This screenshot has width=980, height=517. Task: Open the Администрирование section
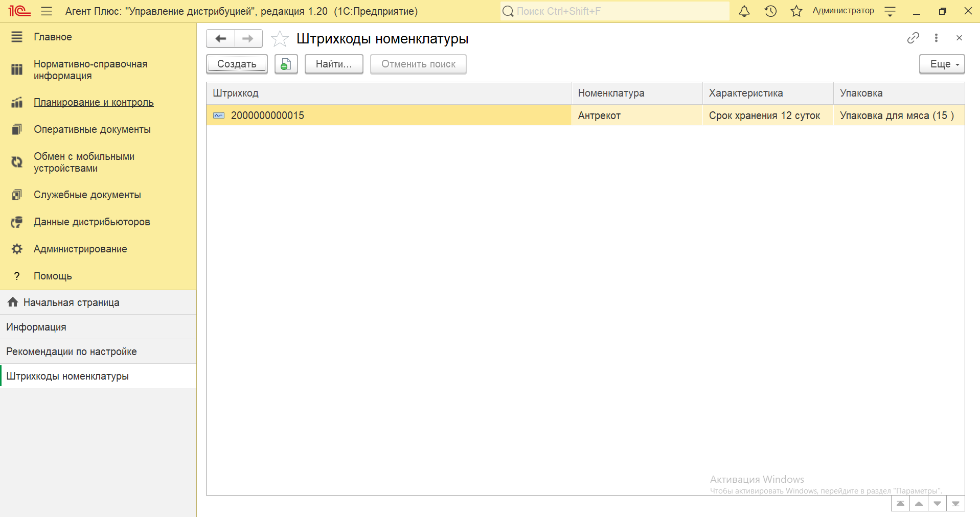[x=80, y=249]
